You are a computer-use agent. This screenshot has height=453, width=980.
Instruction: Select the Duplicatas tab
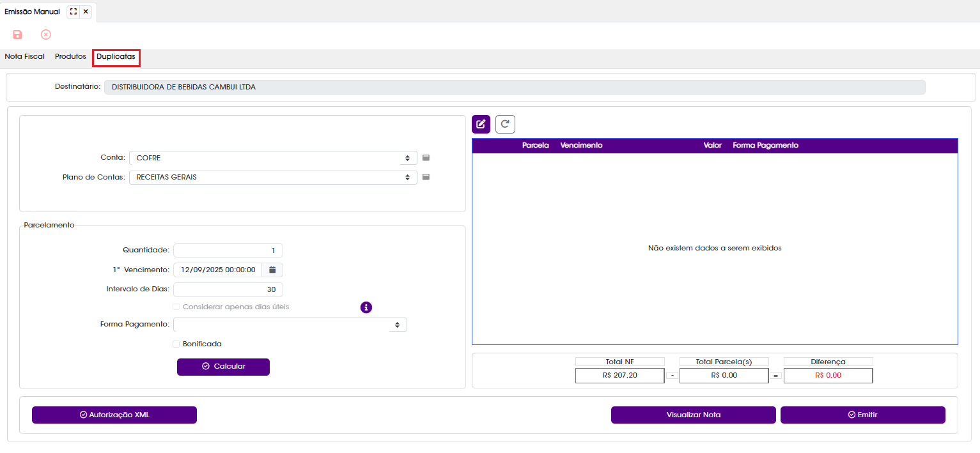tap(116, 57)
